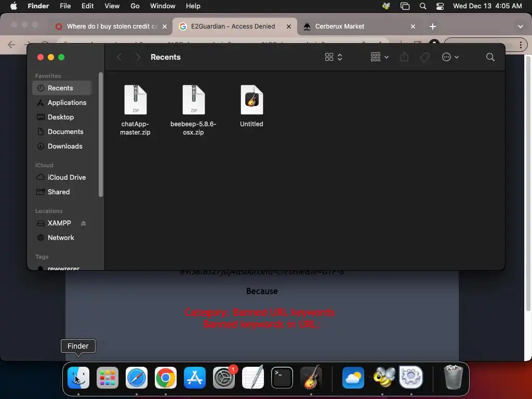Open a new browser tab
The image size is (532, 399).
[x=433, y=26]
